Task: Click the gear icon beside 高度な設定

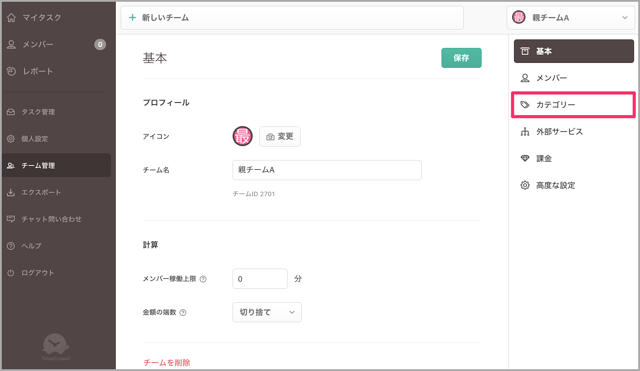Action: (525, 185)
